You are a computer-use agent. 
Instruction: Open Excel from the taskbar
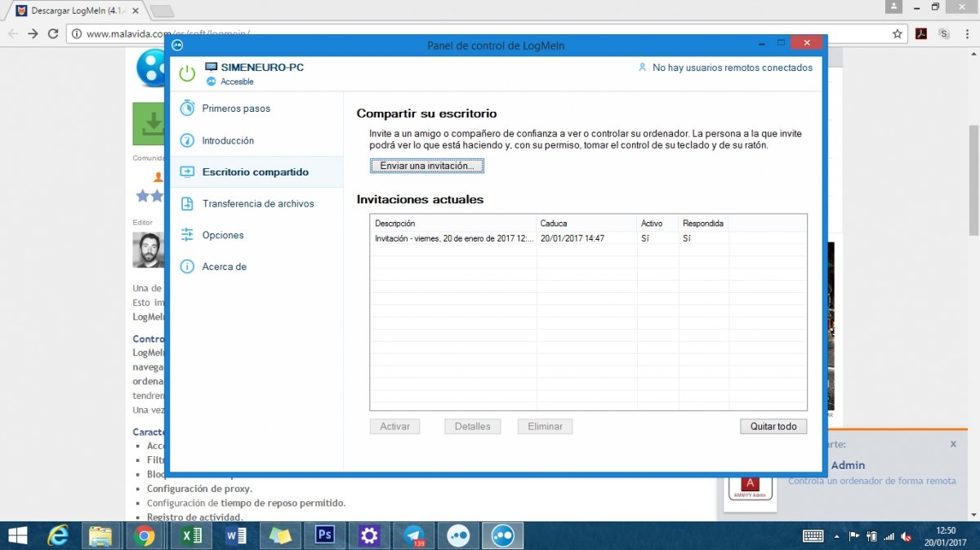190,535
